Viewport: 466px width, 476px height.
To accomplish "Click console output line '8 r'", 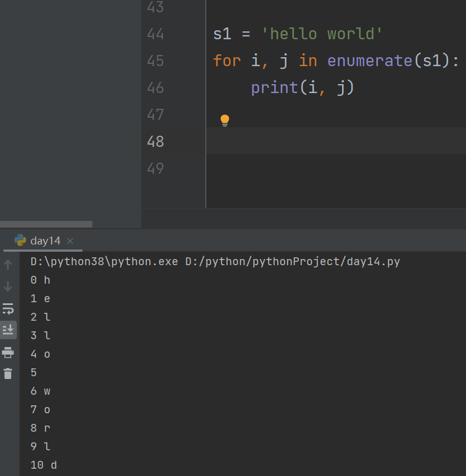I will 40,428.
